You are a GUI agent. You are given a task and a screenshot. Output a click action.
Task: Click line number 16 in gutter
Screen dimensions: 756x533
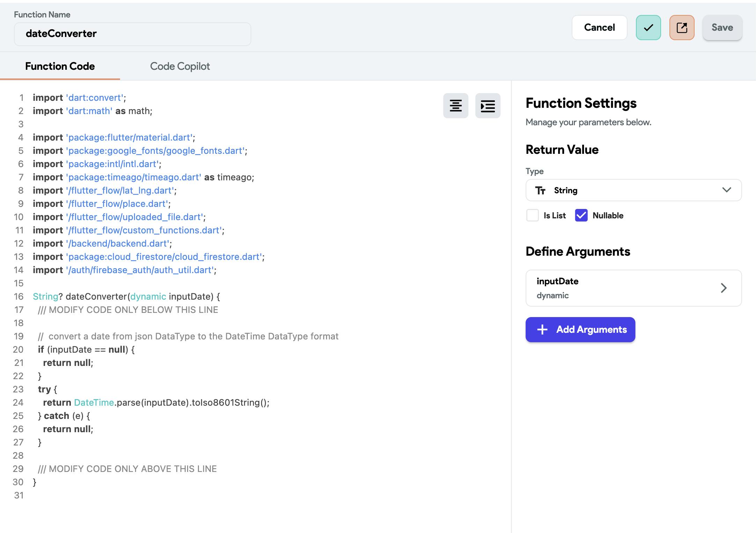click(18, 296)
